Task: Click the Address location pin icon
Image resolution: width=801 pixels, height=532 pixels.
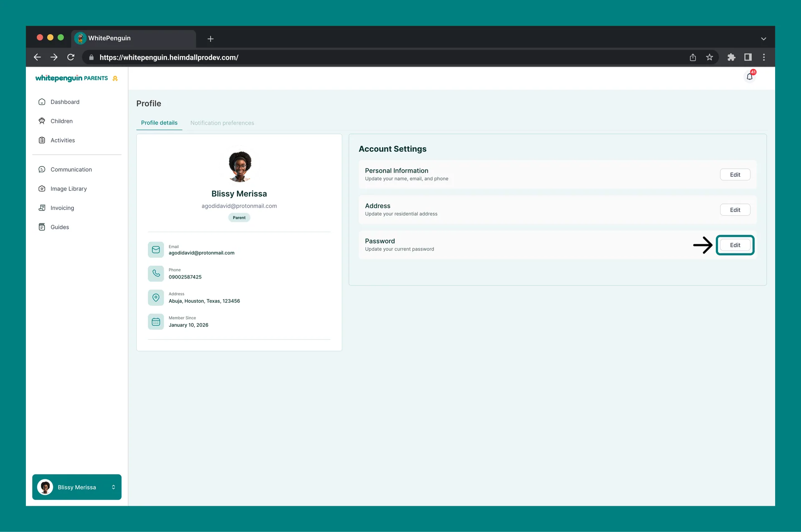Action: [x=156, y=298]
